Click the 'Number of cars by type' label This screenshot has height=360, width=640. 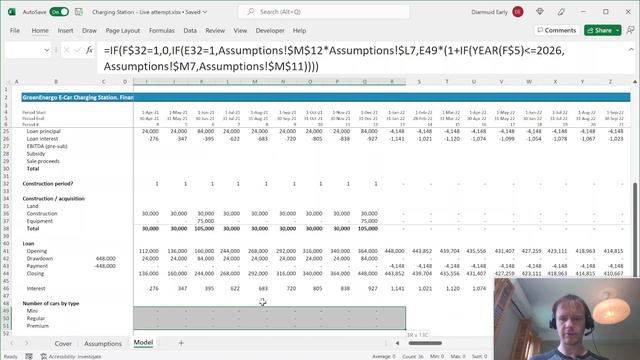tap(51, 303)
